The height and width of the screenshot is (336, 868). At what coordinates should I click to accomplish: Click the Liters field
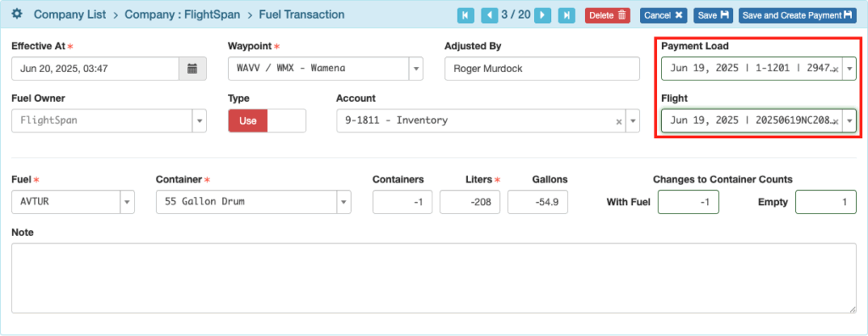click(470, 202)
